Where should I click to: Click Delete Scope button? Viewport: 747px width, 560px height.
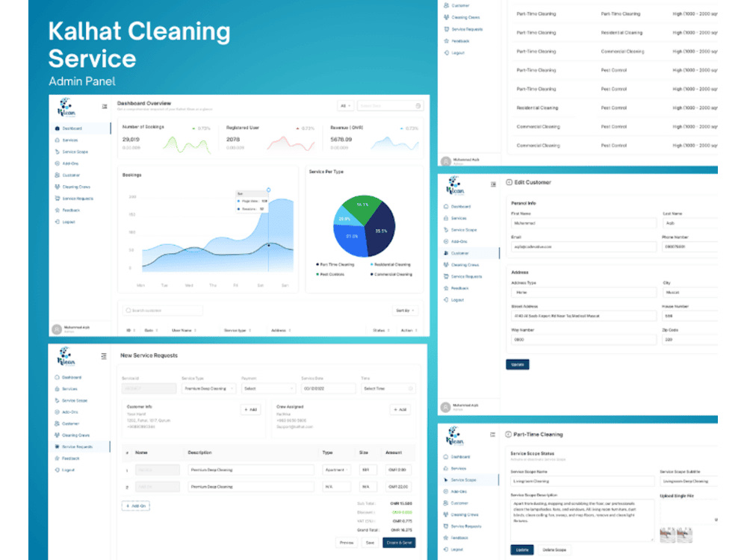tap(554, 550)
